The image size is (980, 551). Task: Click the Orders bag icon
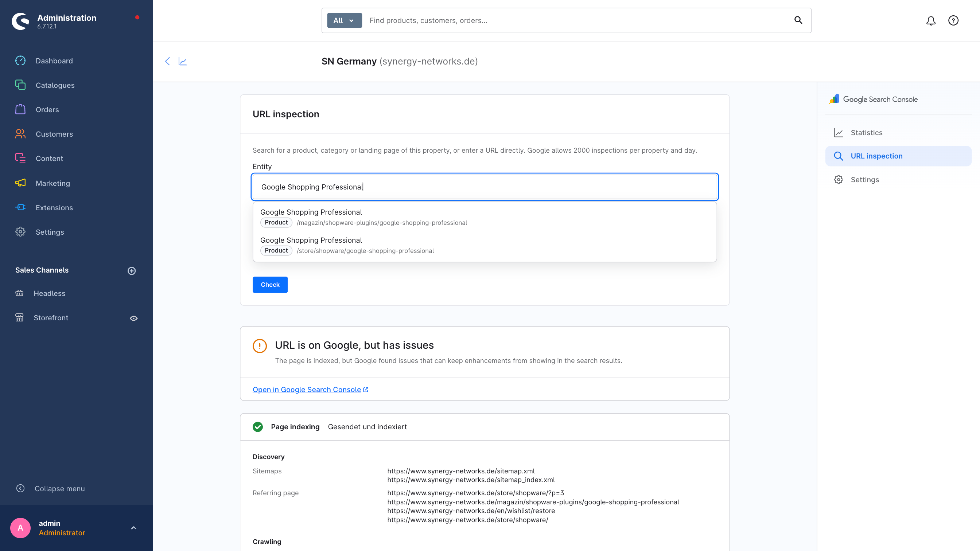(x=20, y=110)
